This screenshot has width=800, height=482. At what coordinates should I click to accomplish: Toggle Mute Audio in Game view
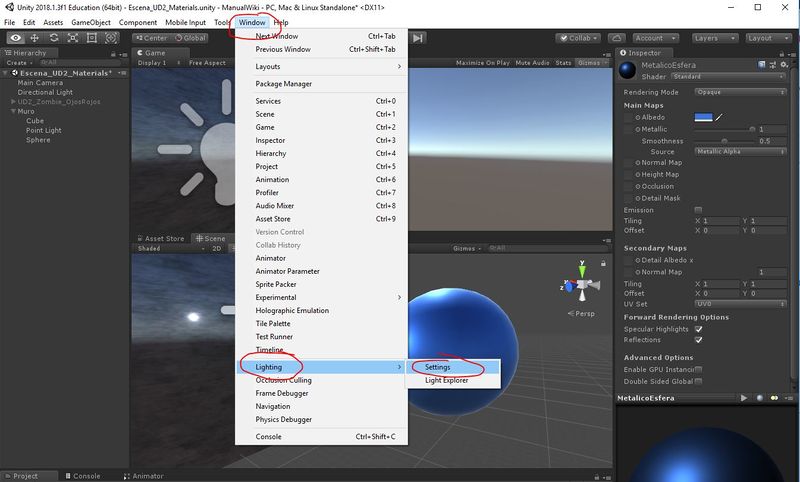[532, 63]
